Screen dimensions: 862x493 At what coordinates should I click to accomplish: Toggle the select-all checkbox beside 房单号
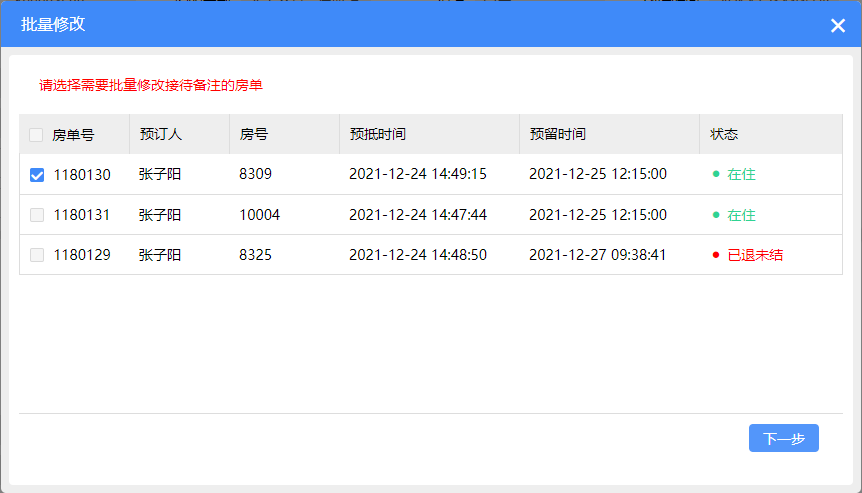[x=36, y=135]
